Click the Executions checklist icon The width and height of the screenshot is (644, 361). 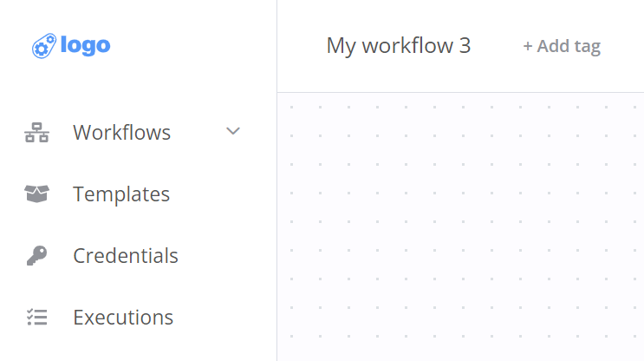point(36,318)
